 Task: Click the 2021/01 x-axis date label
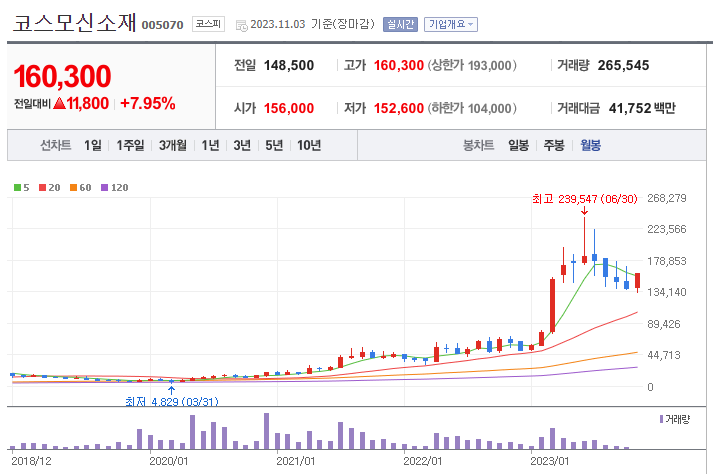(296, 461)
